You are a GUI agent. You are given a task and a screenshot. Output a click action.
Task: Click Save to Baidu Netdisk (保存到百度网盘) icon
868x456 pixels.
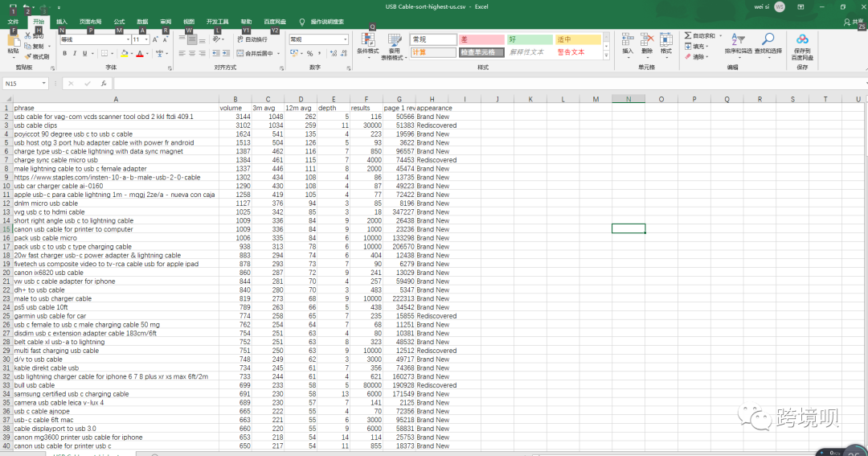802,39
